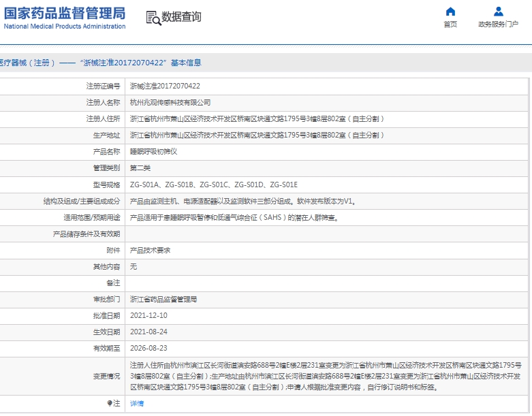Click the 型号规格 row label

[x=106, y=185]
